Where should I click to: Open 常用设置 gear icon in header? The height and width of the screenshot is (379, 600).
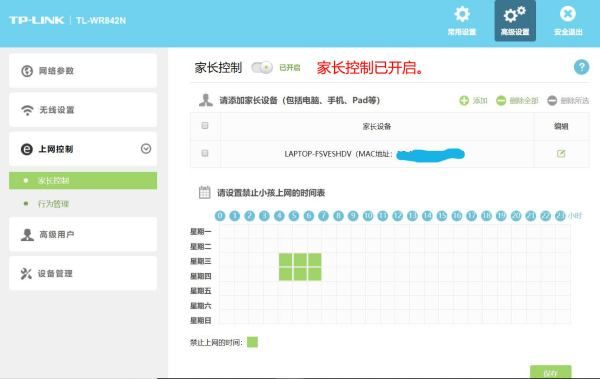click(462, 14)
